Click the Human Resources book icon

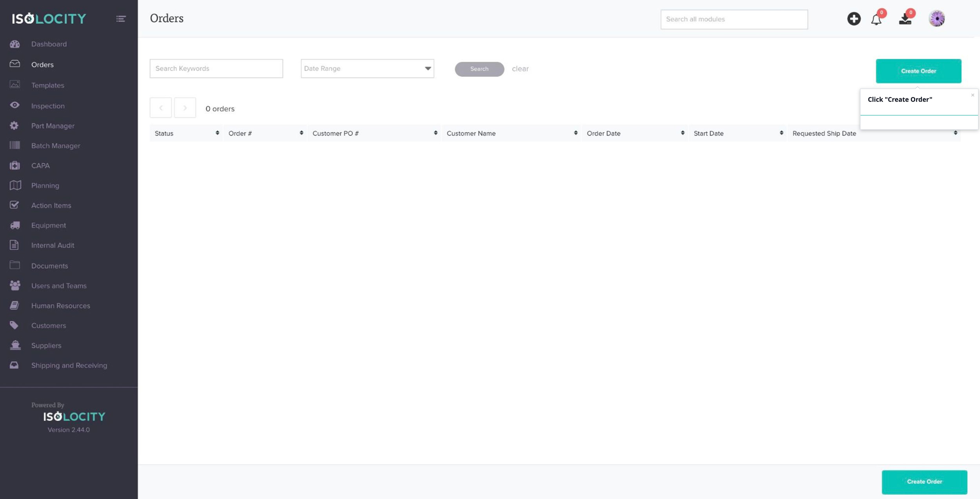(x=15, y=305)
